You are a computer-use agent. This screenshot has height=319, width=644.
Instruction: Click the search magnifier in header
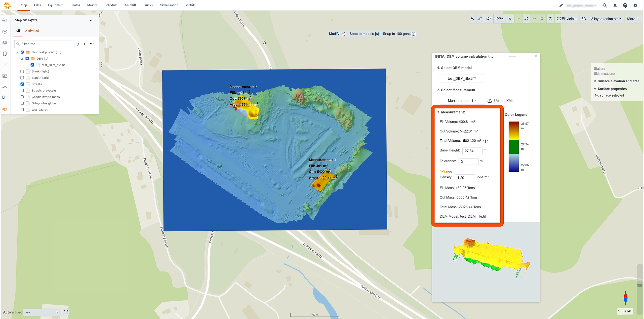605,5
